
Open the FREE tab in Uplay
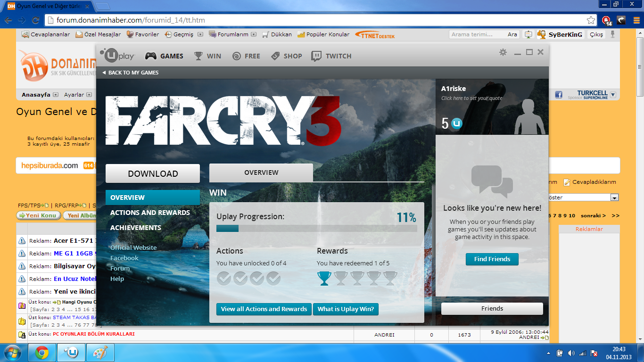tap(246, 56)
